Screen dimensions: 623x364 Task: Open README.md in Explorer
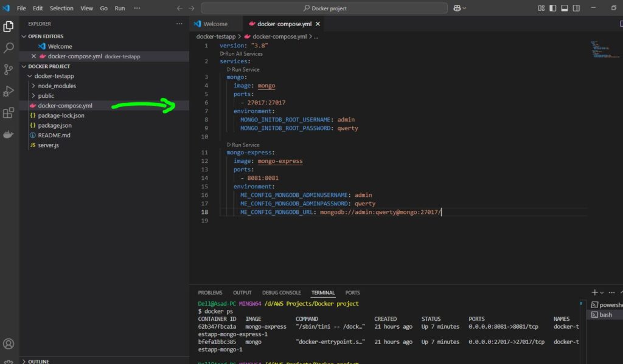54,136
